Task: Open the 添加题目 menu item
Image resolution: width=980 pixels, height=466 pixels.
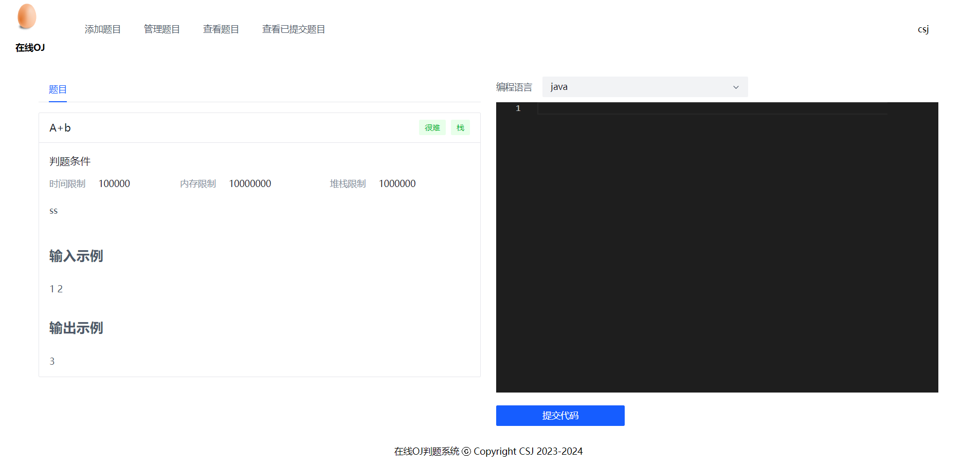Action: click(x=103, y=29)
